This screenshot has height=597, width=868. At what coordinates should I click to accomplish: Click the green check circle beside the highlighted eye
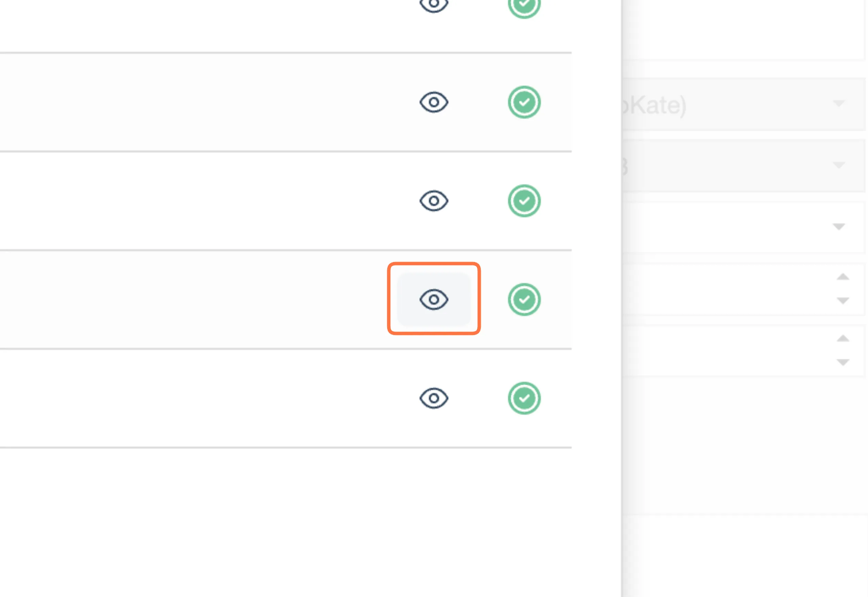coord(524,299)
